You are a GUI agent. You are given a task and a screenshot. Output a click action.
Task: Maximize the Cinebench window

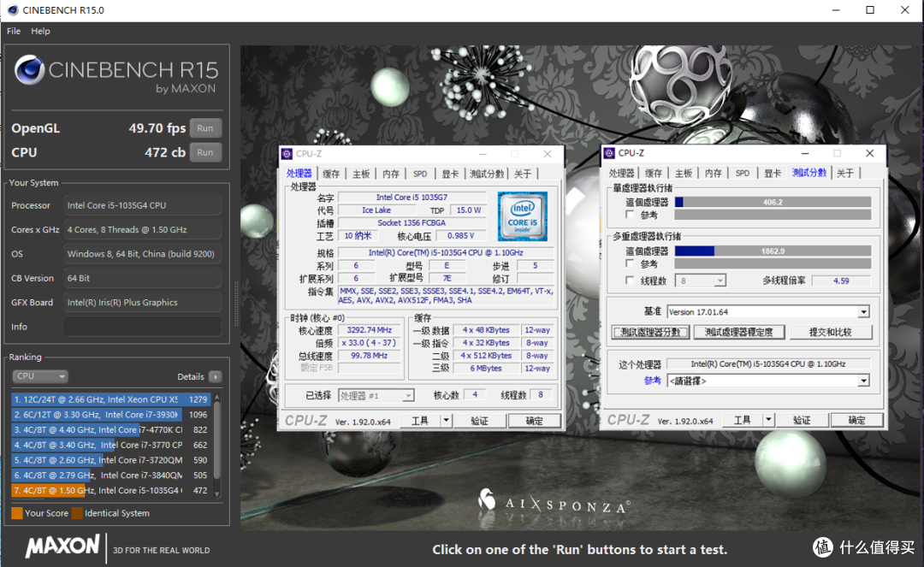(x=870, y=10)
